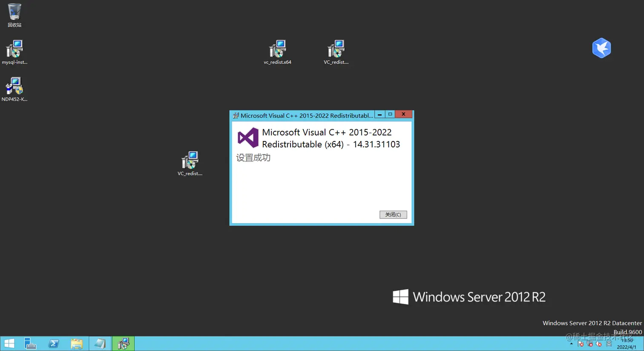
Task: Click the muted volume tray icon
Action: [599, 344]
